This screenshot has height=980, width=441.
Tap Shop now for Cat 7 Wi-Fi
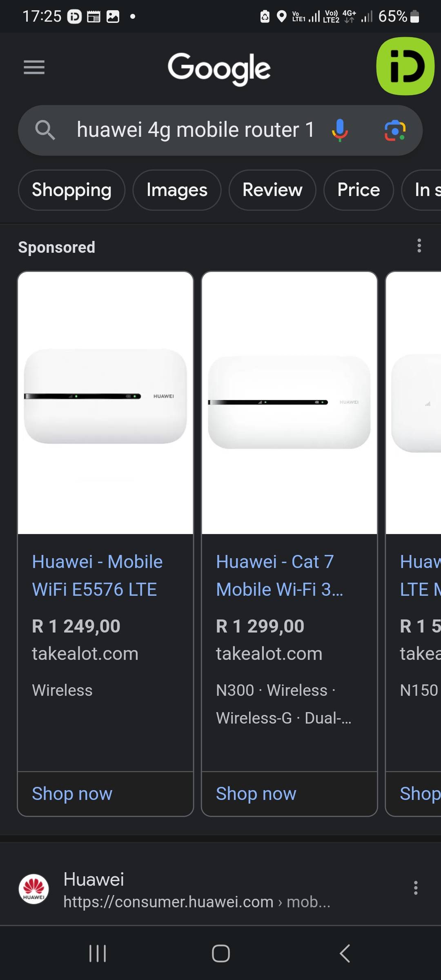pos(256,794)
